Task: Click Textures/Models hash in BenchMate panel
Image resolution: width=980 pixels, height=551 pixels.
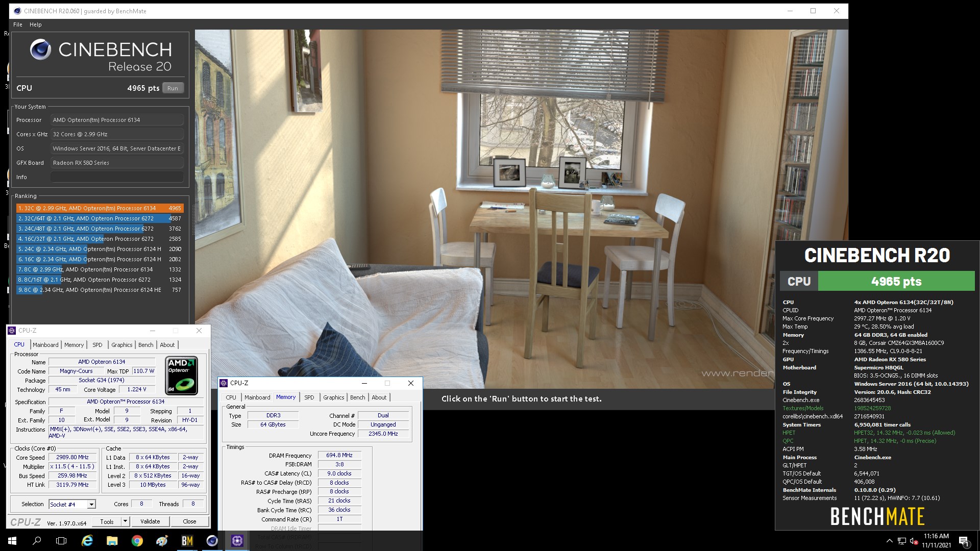Action: [873, 408]
